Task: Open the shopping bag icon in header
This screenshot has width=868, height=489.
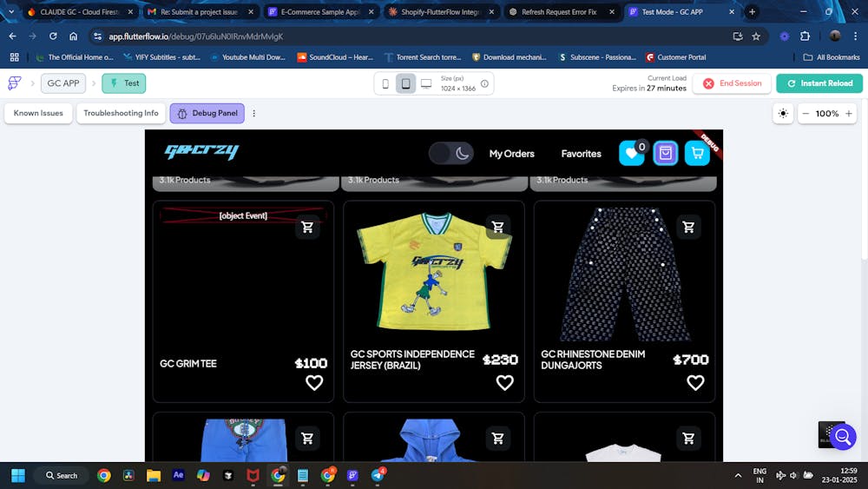Action: pos(666,154)
